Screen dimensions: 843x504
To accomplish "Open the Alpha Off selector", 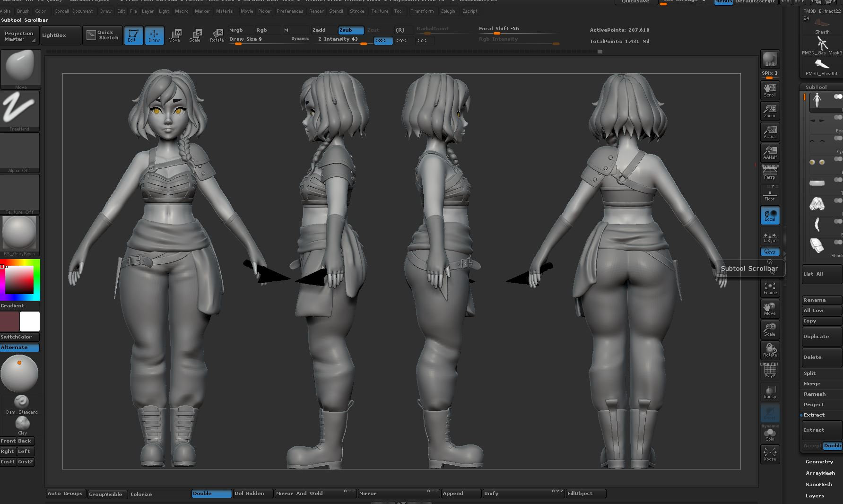I will click(20, 153).
